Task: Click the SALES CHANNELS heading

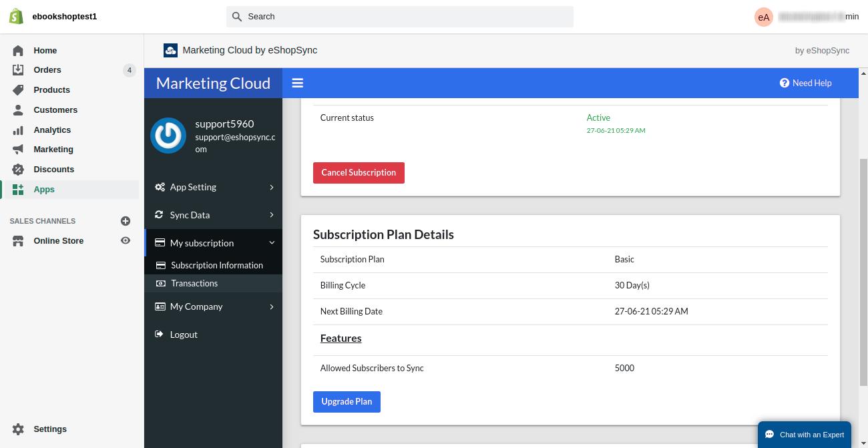Action: pos(43,221)
